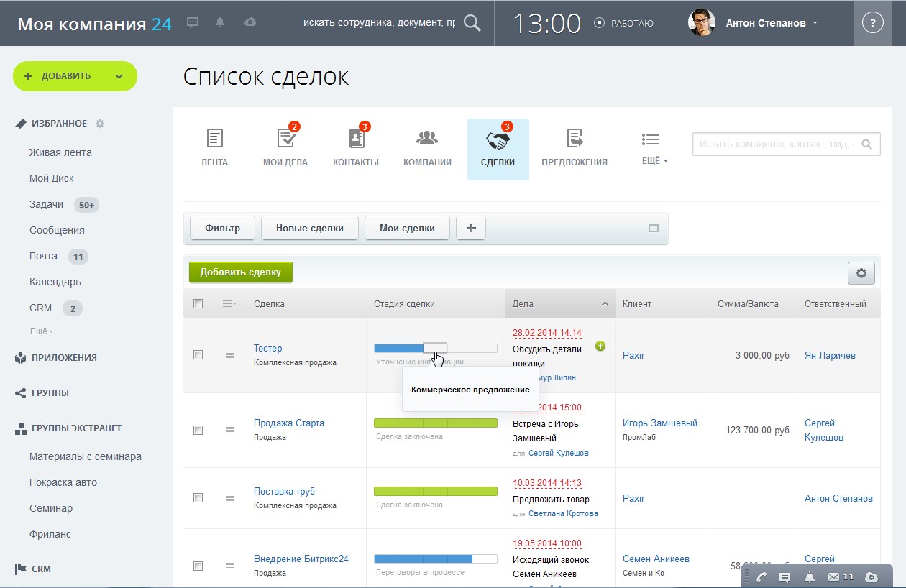906x588 pixels.
Task: Check the Поставка труб deal checkbox
Action: click(198, 497)
